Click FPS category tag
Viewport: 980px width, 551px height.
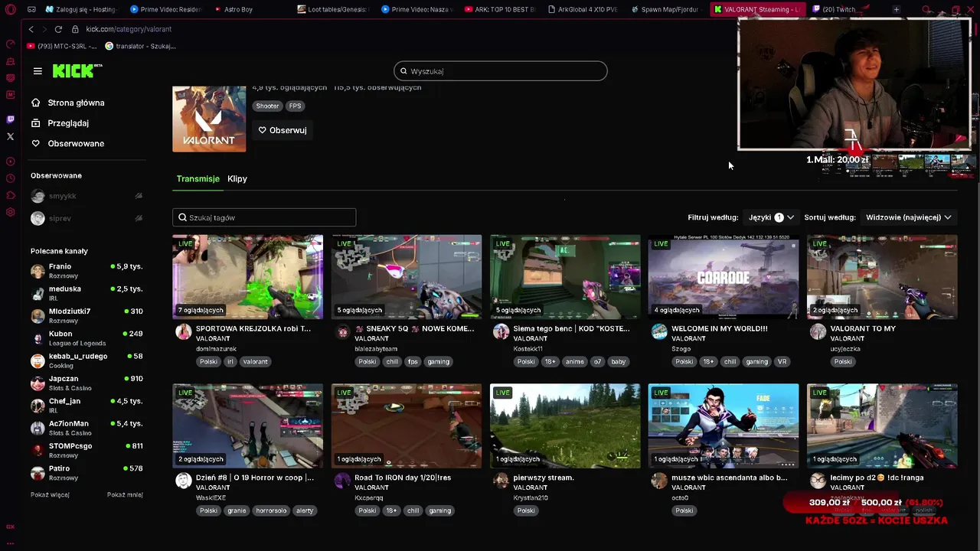pos(295,106)
